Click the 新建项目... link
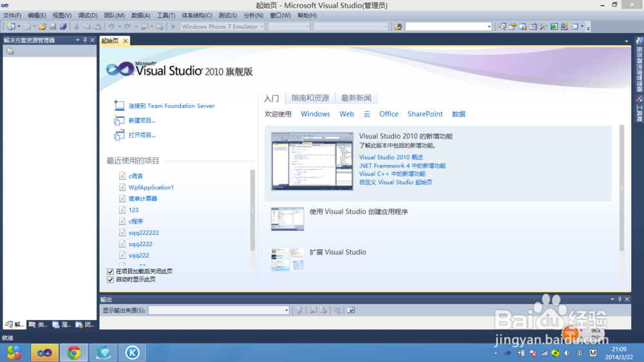Viewport: 644px width, 362px height. pos(142,120)
